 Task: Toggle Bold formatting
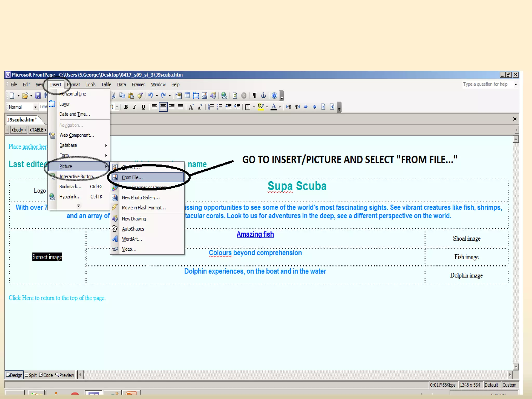tap(126, 107)
